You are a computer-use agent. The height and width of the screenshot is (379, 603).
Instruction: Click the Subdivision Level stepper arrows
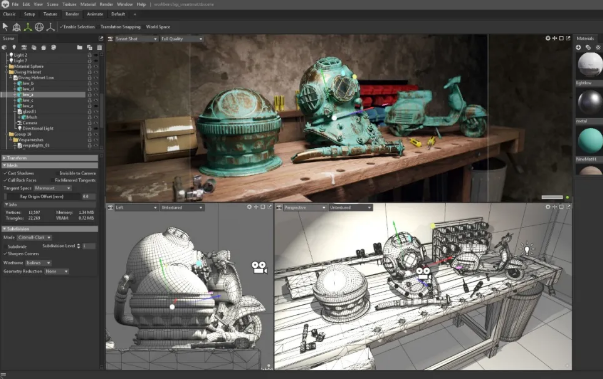[78, 246]
